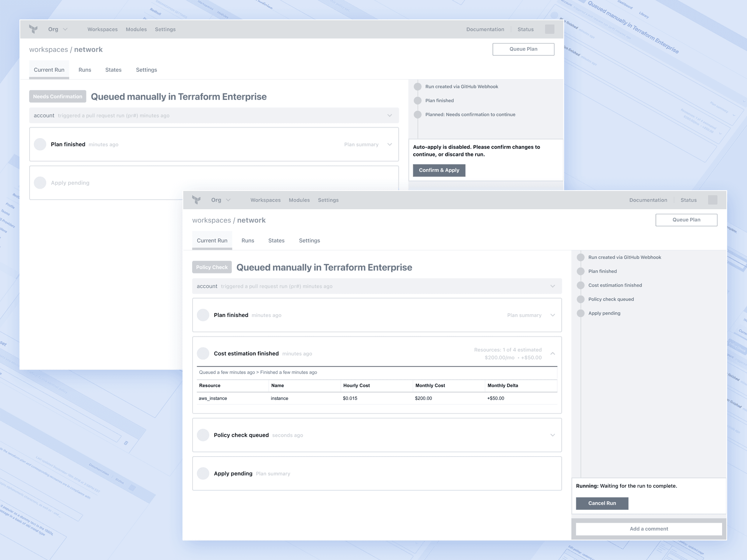The width and height of the screenshot is (747, 560).
Task: Click the Cancel Run button
Action: (x=602, y=503)
